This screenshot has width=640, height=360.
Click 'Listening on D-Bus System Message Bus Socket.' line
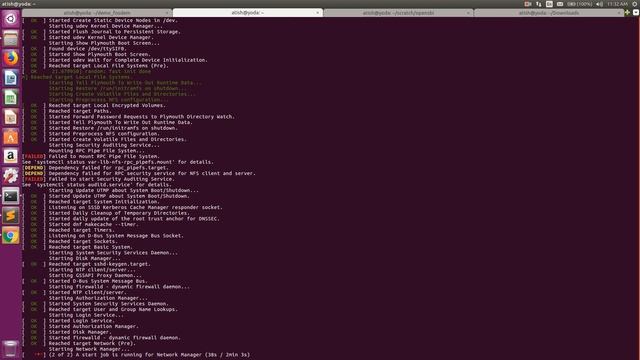click(x=116, y=236)
